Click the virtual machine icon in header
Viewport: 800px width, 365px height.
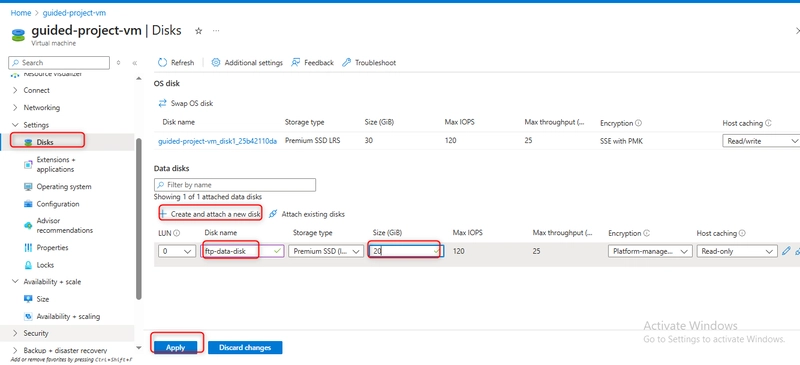pyautogui.click(x=18, y=35)
